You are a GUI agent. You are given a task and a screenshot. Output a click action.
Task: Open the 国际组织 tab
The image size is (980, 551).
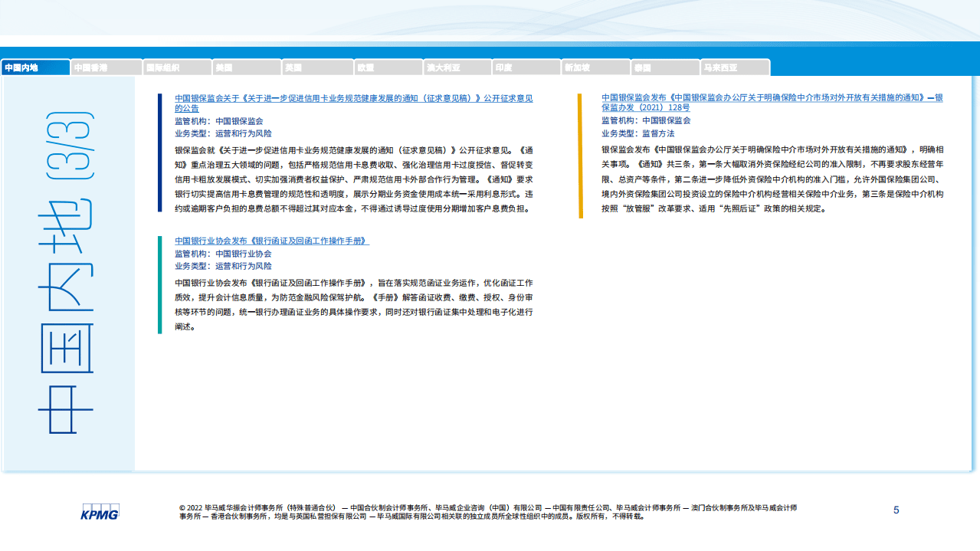[178, 67]
